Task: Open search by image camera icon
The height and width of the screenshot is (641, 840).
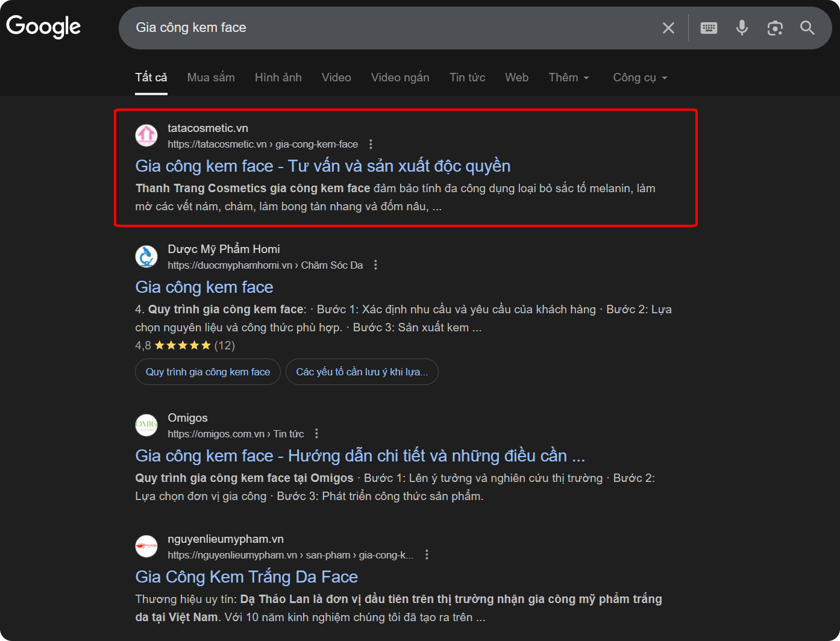Action: [x=775, y=28]
